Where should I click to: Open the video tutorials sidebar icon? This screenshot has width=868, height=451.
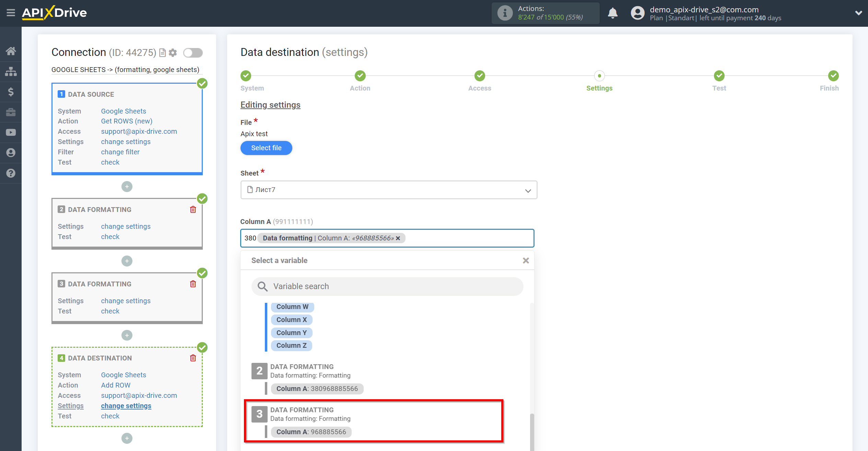click(11, 132)
